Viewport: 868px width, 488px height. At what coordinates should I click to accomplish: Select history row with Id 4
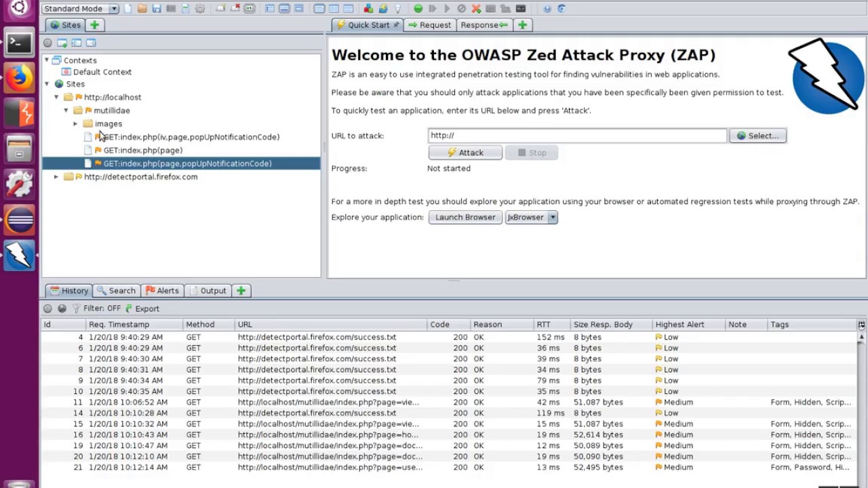[x=450, y=337]
